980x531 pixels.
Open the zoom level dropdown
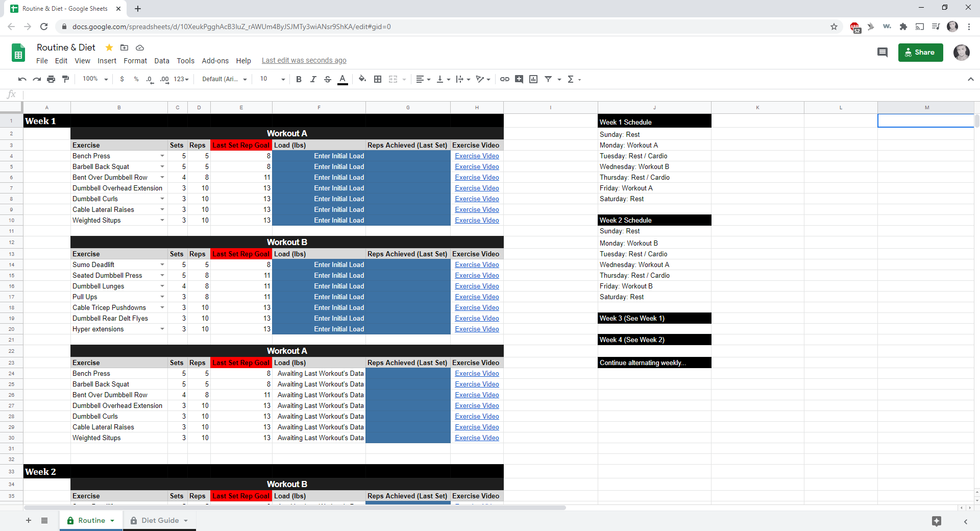(95, 79)
